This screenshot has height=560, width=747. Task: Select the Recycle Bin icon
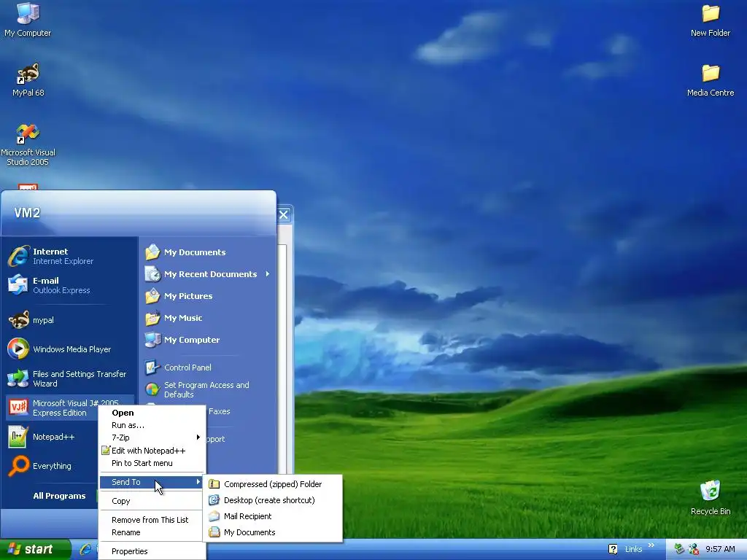tap(711, 497)
